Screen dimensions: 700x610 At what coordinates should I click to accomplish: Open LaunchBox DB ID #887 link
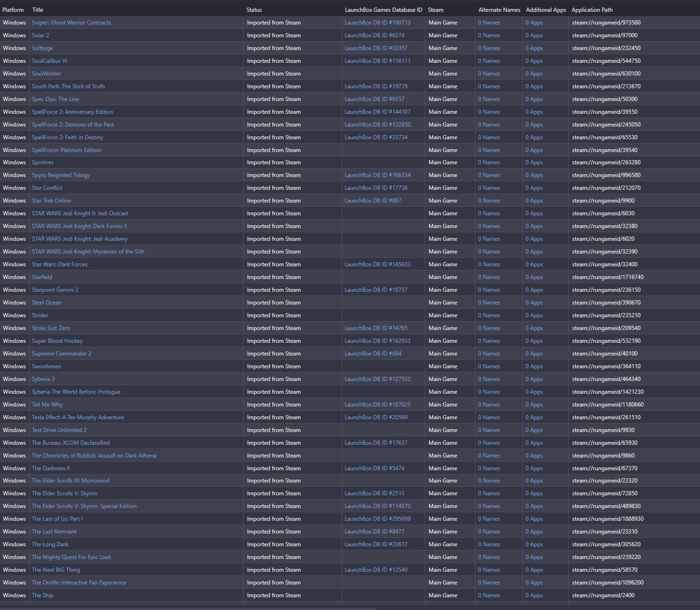coord(373,201)
